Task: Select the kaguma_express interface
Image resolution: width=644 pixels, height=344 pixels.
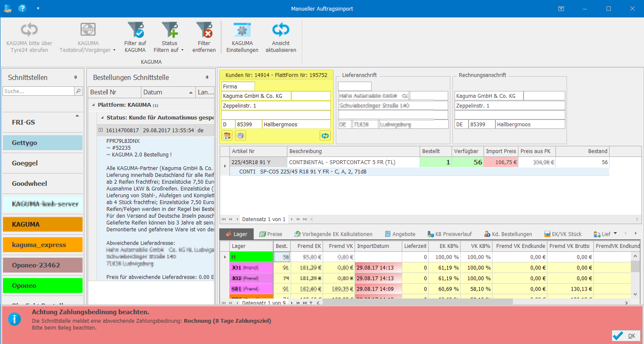Action: [43, 245]
